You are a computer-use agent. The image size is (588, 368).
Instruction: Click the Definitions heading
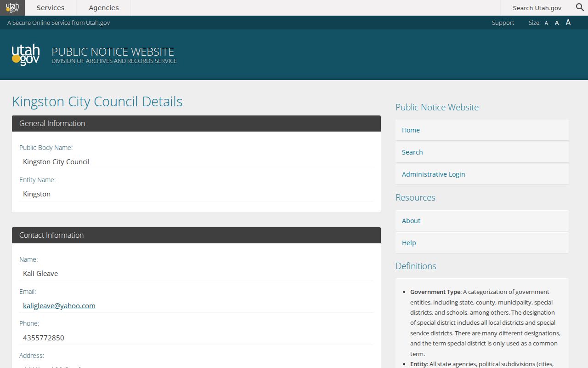click(416, 266)
